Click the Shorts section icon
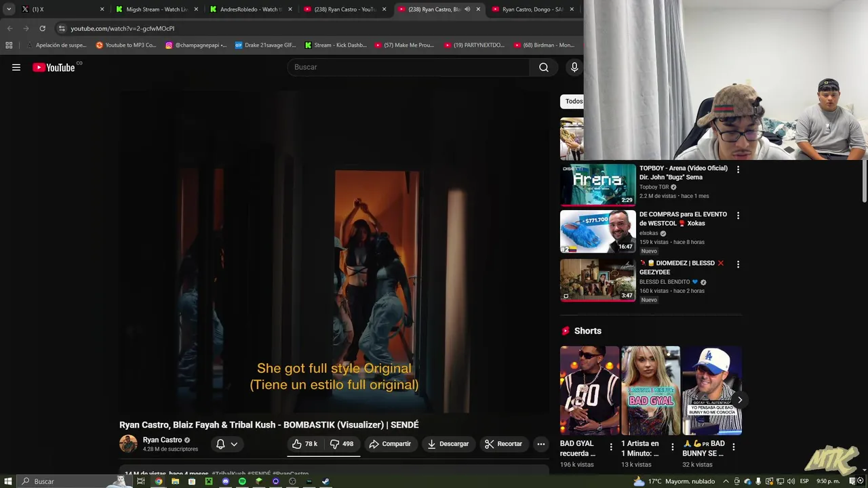The height and width of the screenshot is (488, 868). click(566, 331)
